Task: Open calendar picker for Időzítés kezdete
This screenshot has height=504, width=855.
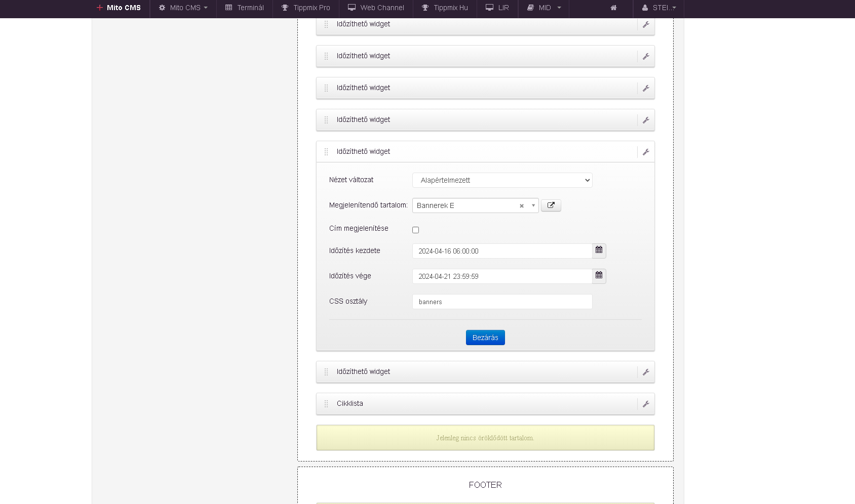Action: point(599,250)
